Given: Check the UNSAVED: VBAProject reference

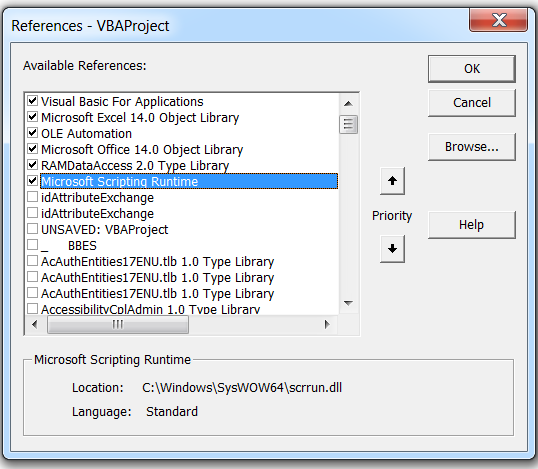Looking at the screenshot, I should coord(33,229).
